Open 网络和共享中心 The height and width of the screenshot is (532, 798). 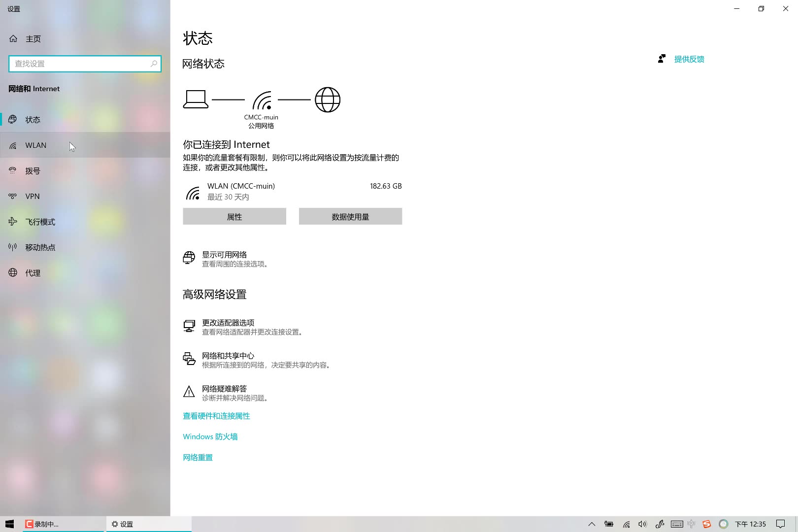point(257,360)
